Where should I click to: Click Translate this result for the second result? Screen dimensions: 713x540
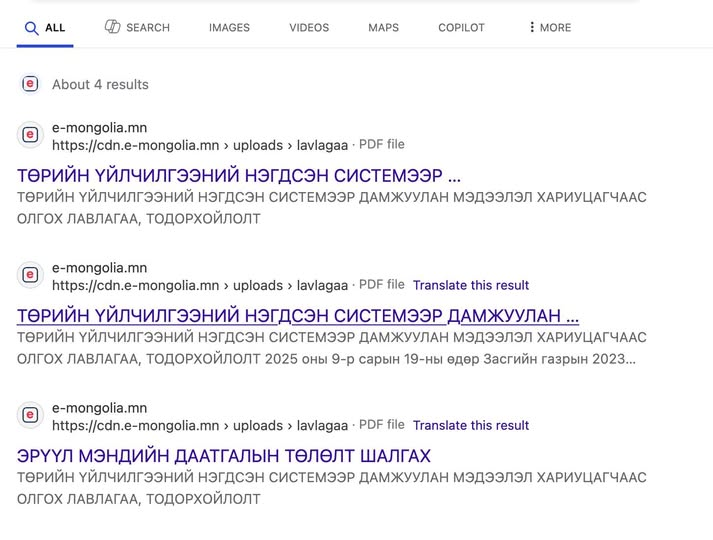[471, 285]
